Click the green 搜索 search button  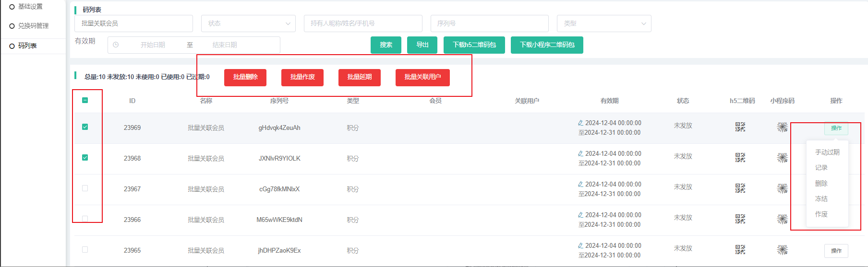tap(386, 45)
